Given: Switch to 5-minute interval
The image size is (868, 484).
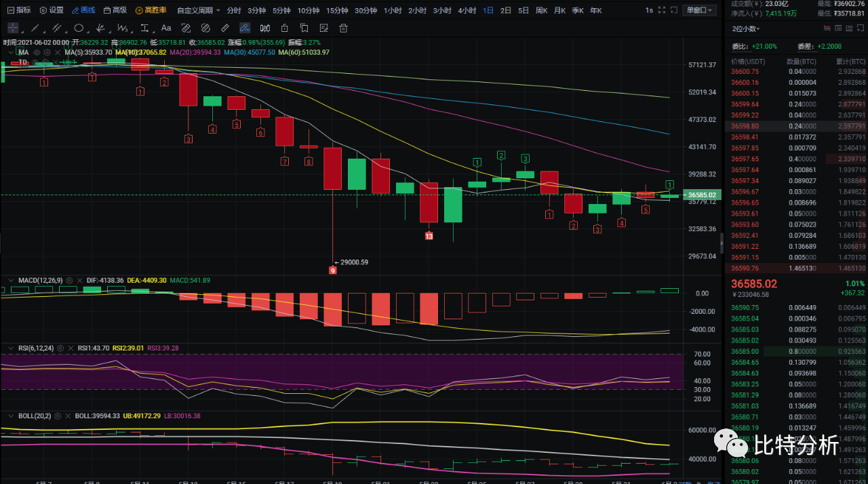Looking at the screenshot, I should (281, 10).
